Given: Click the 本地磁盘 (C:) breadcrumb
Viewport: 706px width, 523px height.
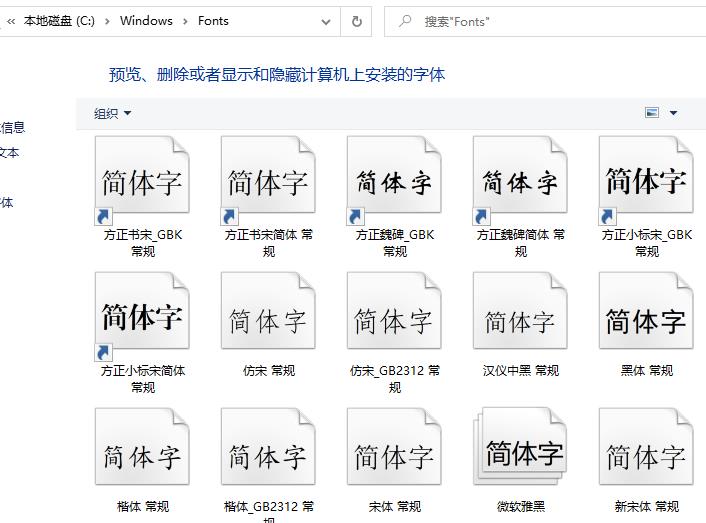Looking at the screenshot, I should click(x=58, y=21).
